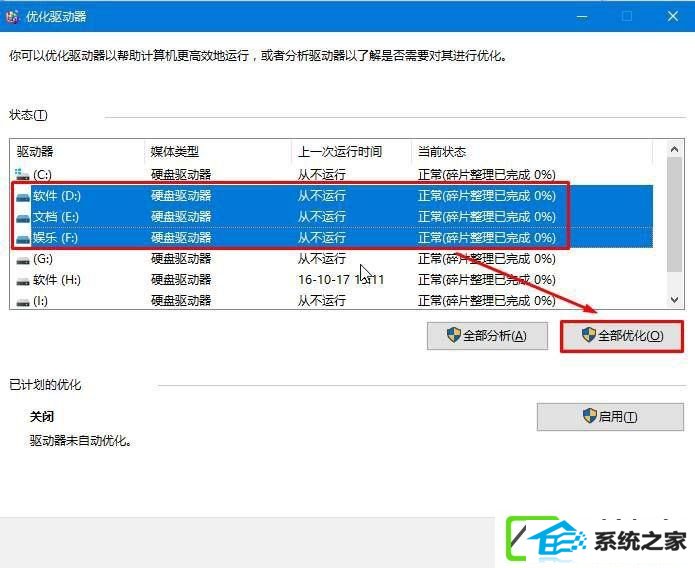Minimize the 优化驱动器 window
The height and width of the screenshot is (568, 695).
[582, 16]
